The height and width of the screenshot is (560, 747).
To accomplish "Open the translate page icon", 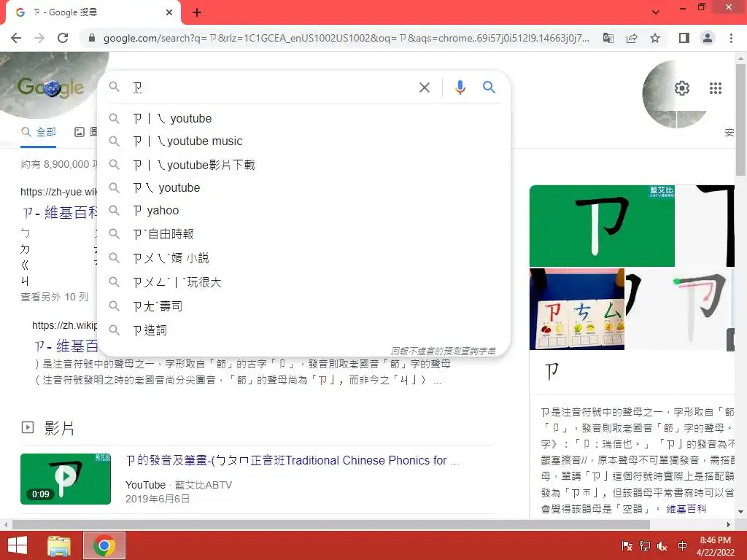I will point(608,38).
